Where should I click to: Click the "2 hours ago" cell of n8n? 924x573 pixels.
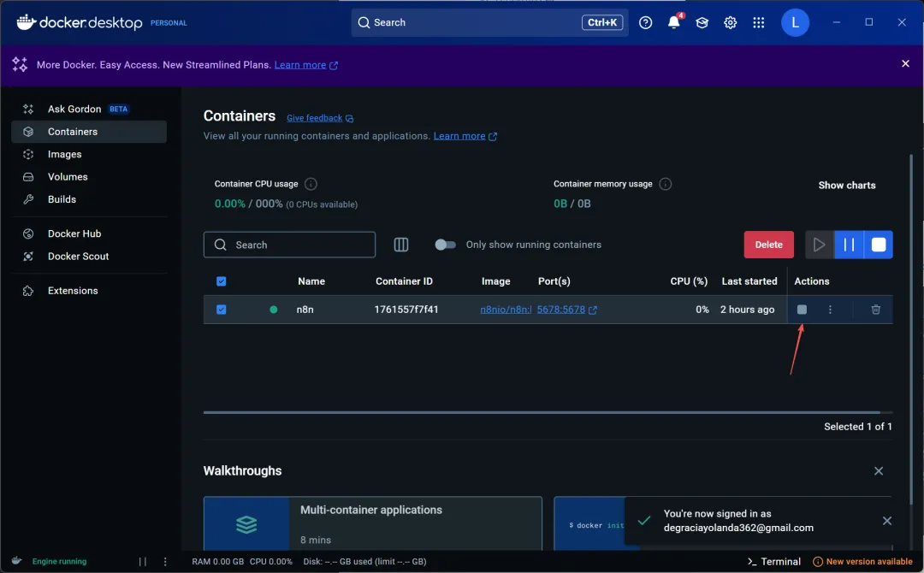[x=747, y=310]
